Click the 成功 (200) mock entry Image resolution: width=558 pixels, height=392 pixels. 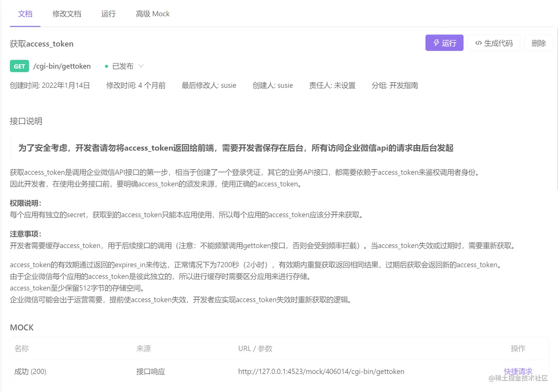(30, 372)
